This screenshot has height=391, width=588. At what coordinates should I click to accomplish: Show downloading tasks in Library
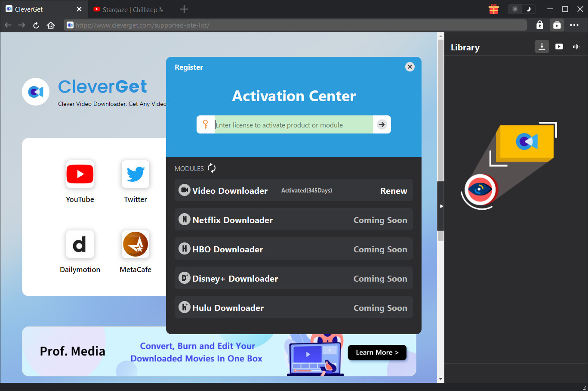point(542,47)
